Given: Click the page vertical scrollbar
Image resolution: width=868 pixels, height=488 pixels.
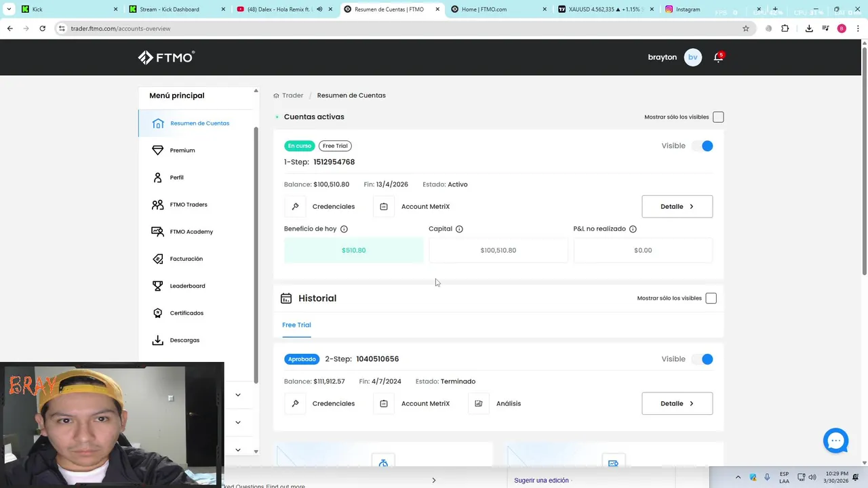Looking at the screenshot, I should click(864, 163).
